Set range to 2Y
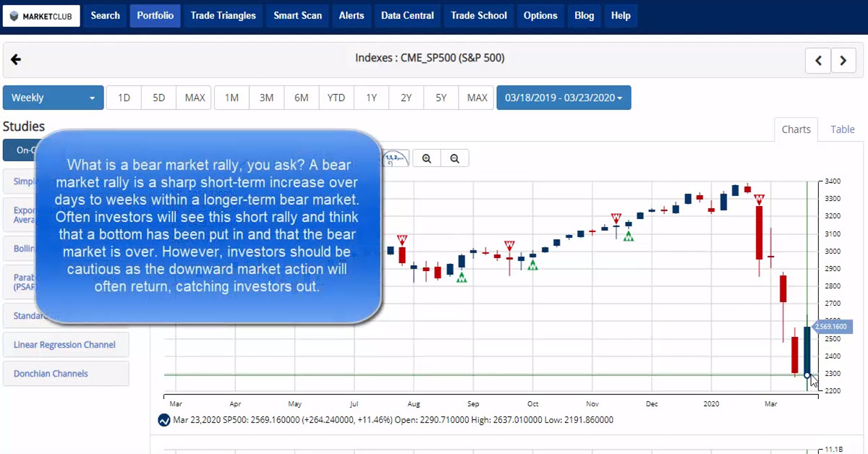The height and width of the screenshot is (454, 868). 407,98
